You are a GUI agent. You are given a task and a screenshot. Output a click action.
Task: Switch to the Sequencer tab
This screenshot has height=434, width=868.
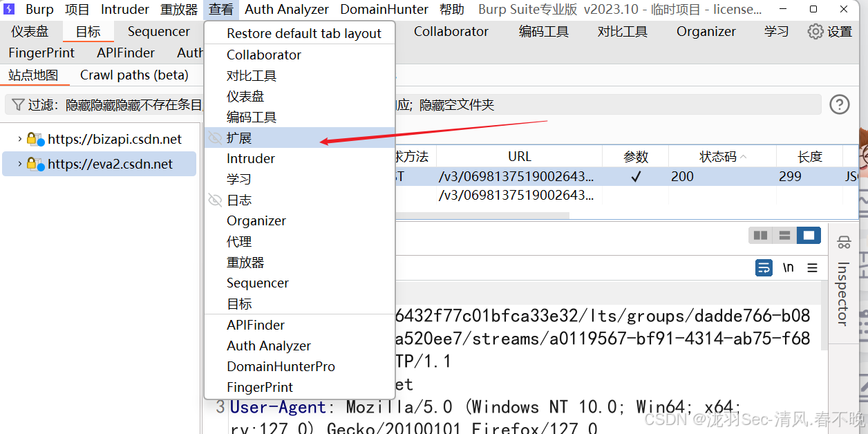point(159,32)
